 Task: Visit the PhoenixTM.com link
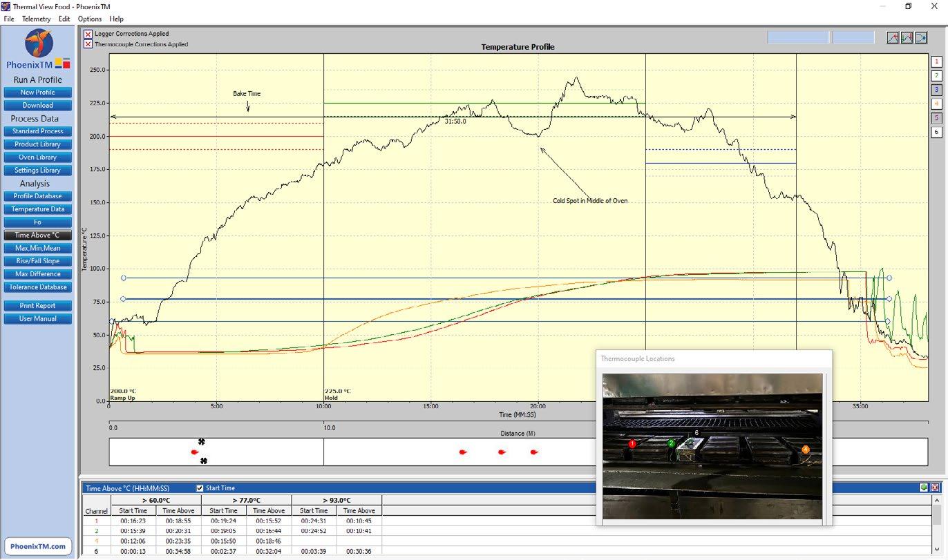click(x=38, y=546)
